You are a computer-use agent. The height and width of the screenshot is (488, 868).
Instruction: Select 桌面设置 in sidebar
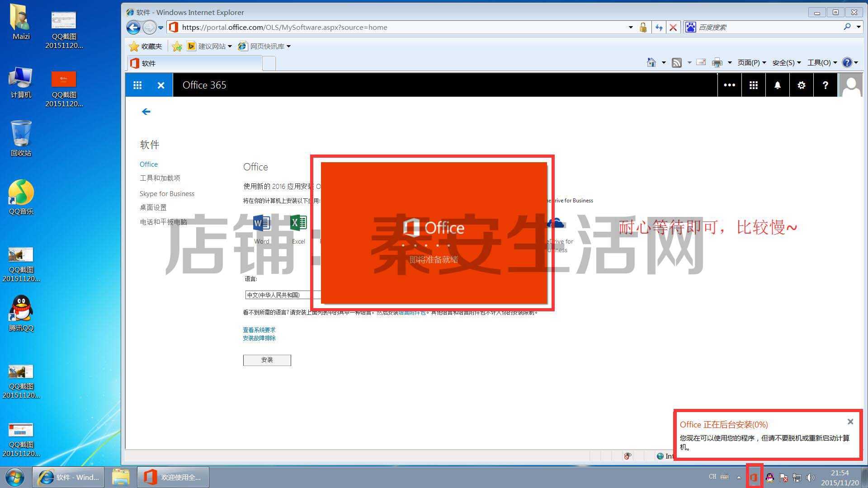coord(153,207)
